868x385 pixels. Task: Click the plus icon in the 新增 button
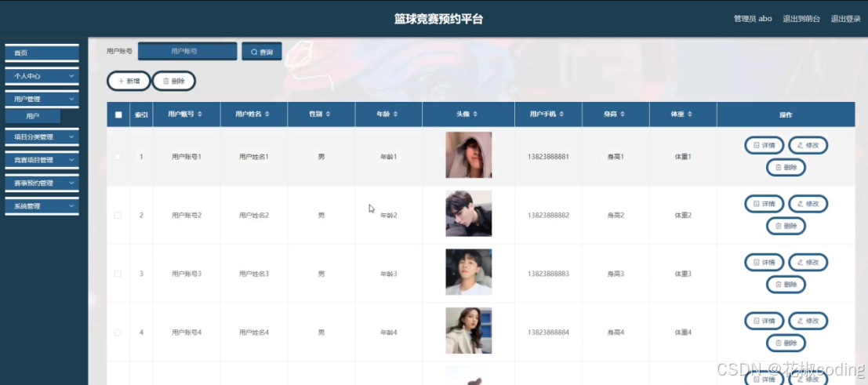122,81
